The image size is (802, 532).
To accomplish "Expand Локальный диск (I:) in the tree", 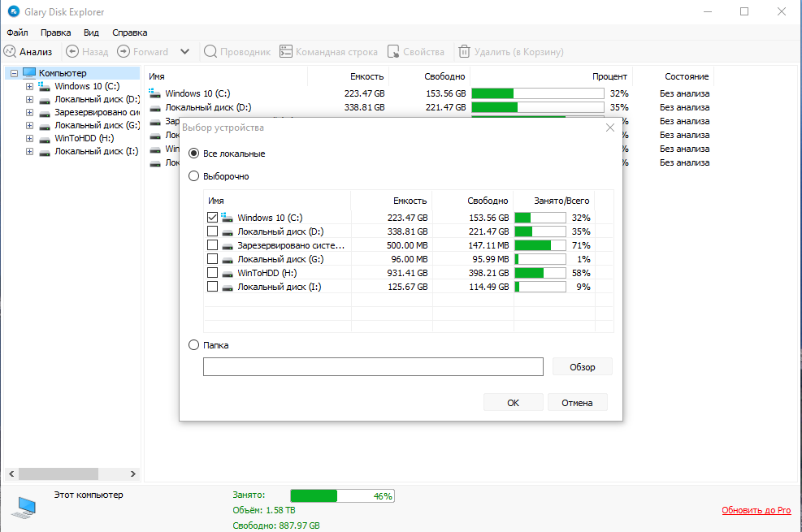I will click(x=30, y=151).
